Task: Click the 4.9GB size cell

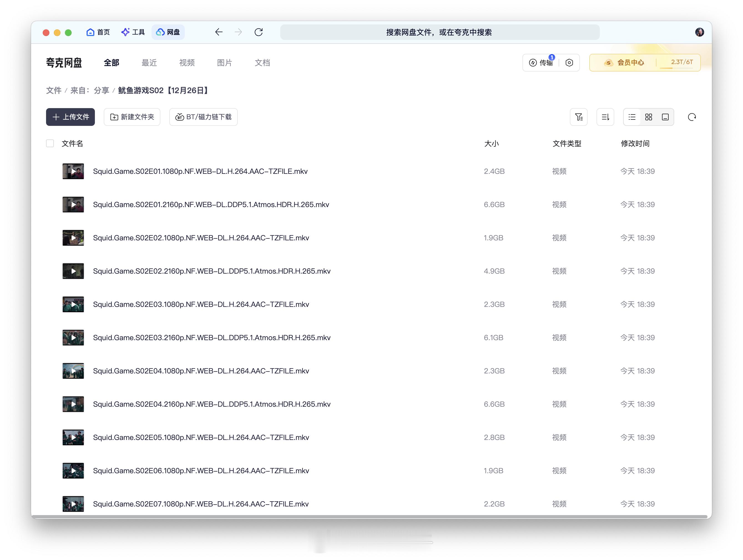Action: (494, 271)
